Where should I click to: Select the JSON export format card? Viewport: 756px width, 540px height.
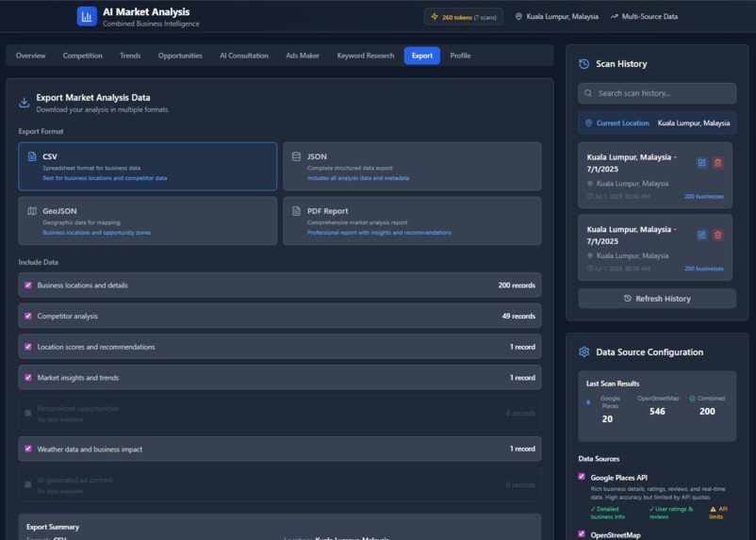412,167
